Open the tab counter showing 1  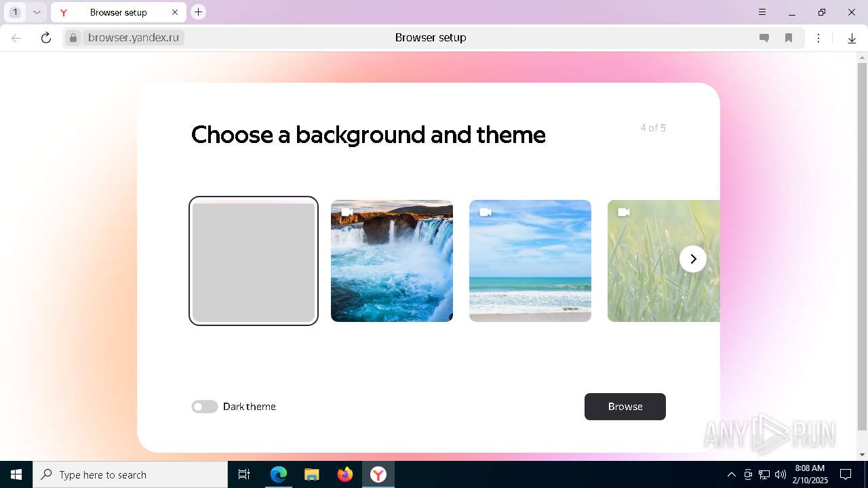coord(15,12)
